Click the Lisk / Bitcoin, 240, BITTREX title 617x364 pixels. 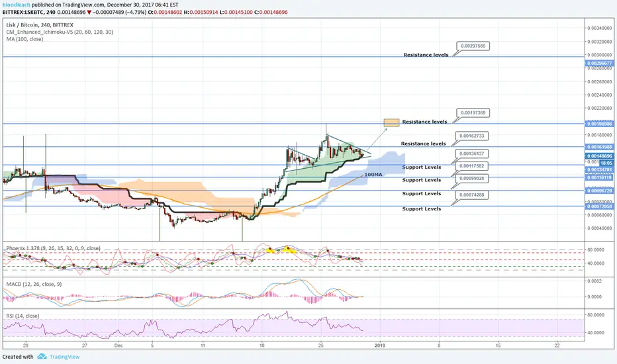(x=40, y=24)
